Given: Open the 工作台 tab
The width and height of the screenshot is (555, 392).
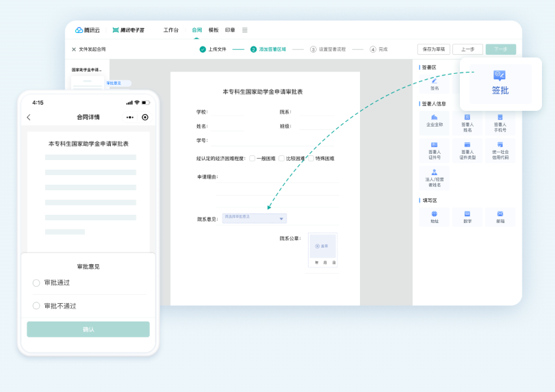Looking at the screenshot, I should [171, 30].
